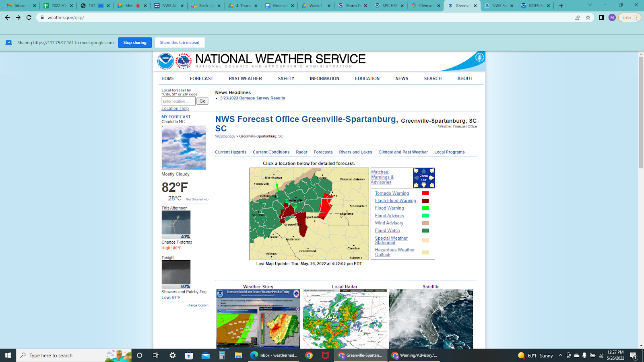Click the Zoom Out map control
Image resolution: width=644 pixels, height=362 pixels.
click(424, 178)
